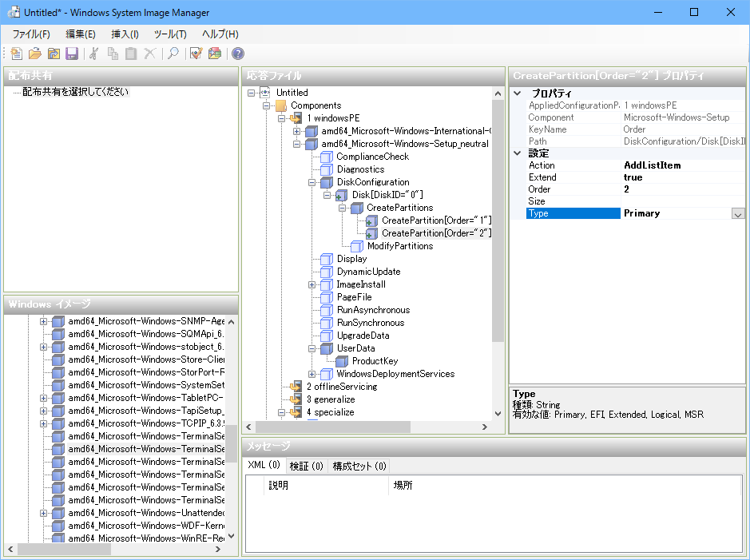This screenshot has width=750, height=560.
Task: Open Help with the question mark icon
Action: (x=238, y=54)
